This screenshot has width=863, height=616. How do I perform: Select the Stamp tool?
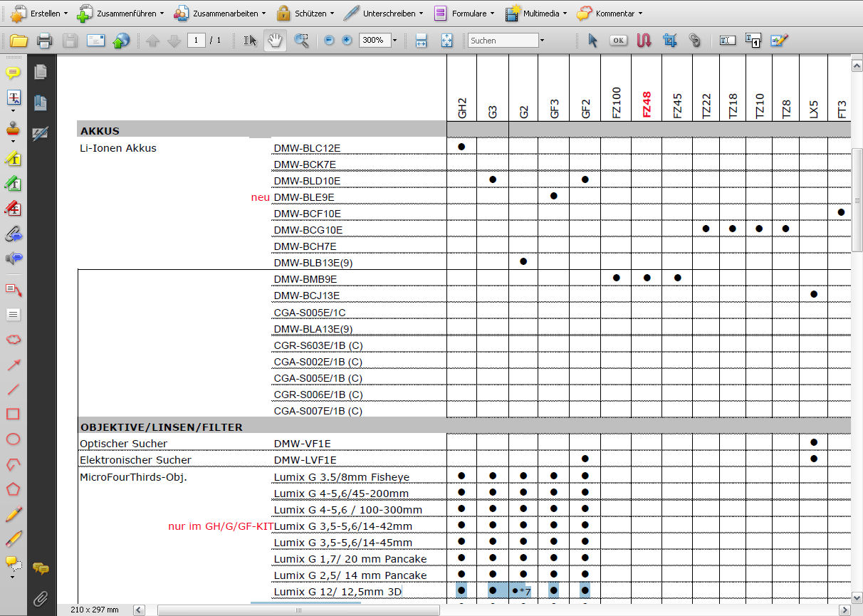[x=13, y=130]
